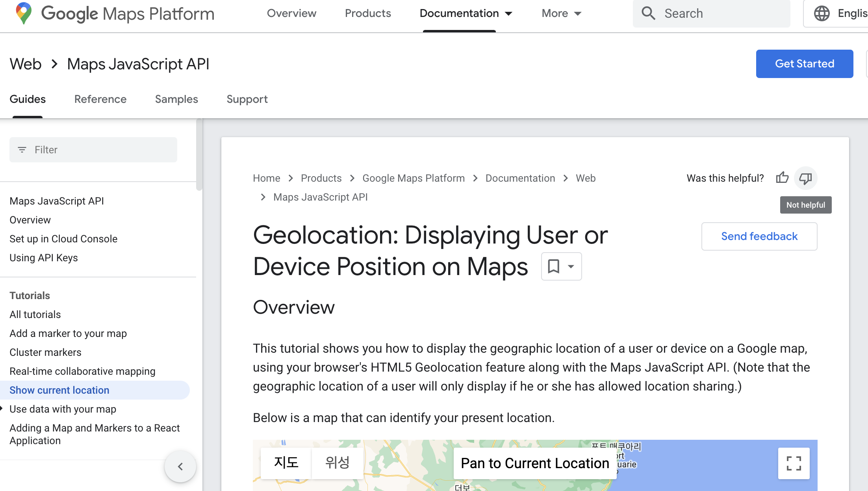Collapse sidebar with the left chevron button

pos(180,467)
